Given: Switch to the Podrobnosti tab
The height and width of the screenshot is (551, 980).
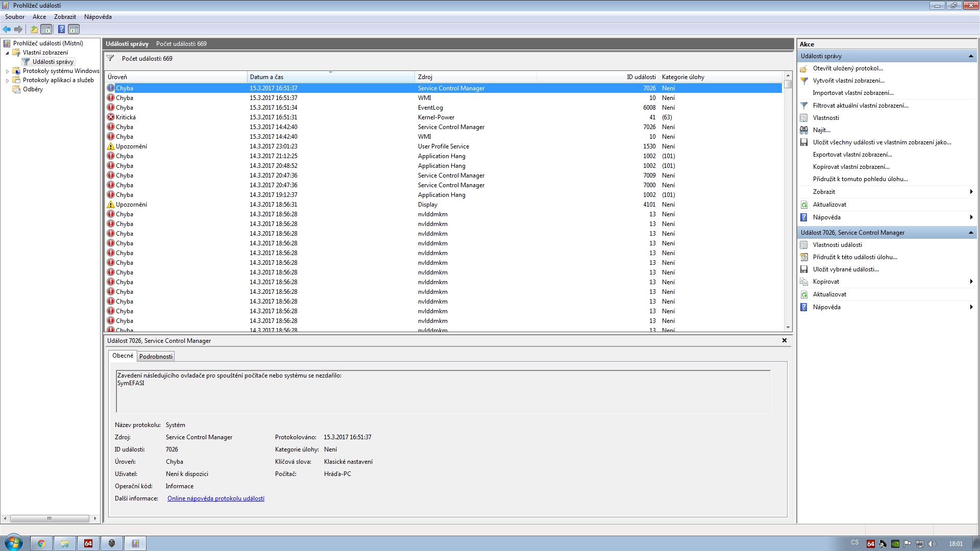Looking at the screenshot, I should click(x=156, y=357).
